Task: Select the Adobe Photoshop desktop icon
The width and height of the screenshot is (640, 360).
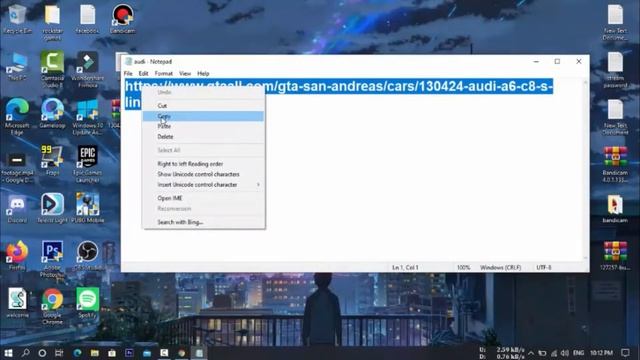Action: pyautogui.click(x=52, y=259)
